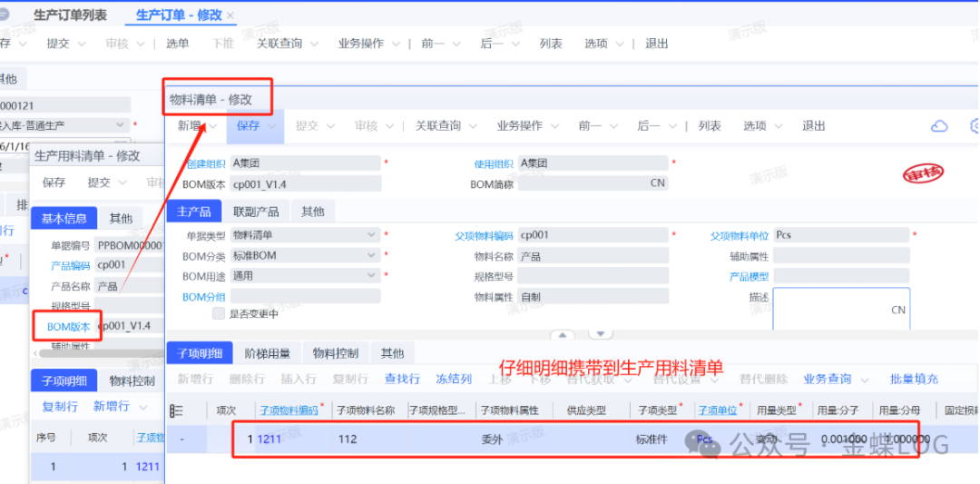Click the expand-down arrow above detail tabs
This screenshot has height=484, width=980.
click(x=599, y=335)
